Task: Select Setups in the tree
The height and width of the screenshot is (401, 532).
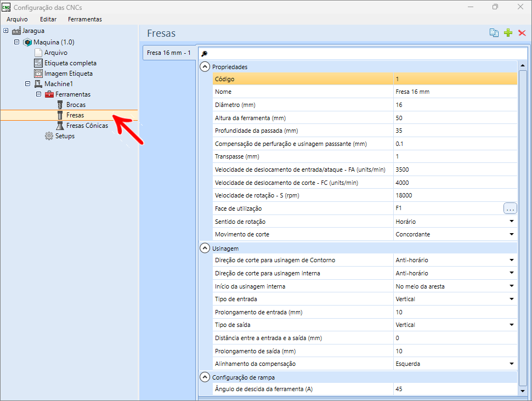Action: click(65, 136)
